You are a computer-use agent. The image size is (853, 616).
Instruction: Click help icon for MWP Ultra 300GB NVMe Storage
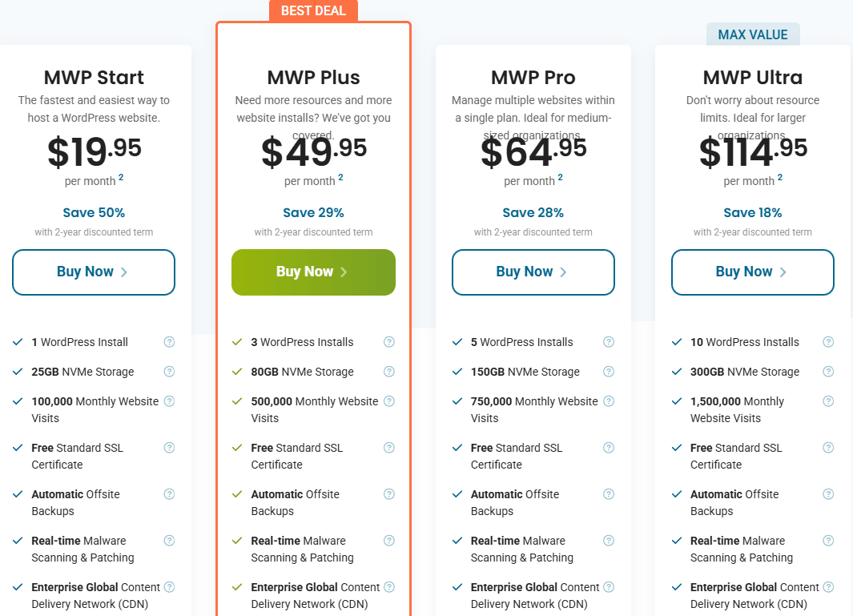pos(828,372)
